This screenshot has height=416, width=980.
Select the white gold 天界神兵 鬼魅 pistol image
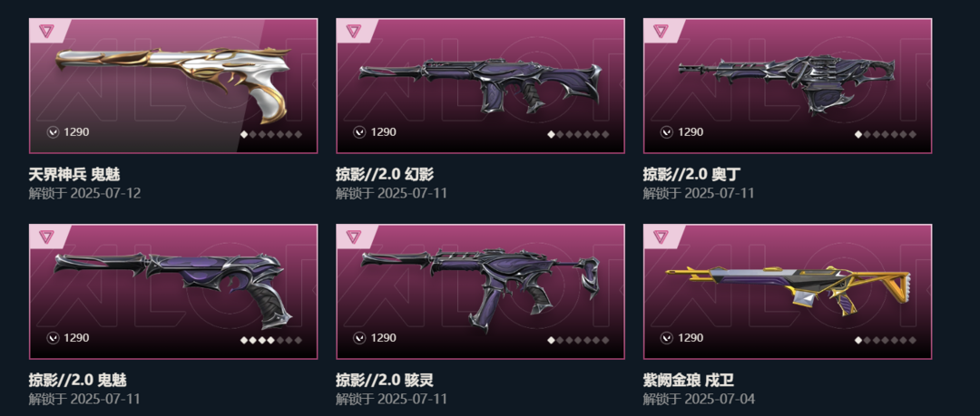173,82
